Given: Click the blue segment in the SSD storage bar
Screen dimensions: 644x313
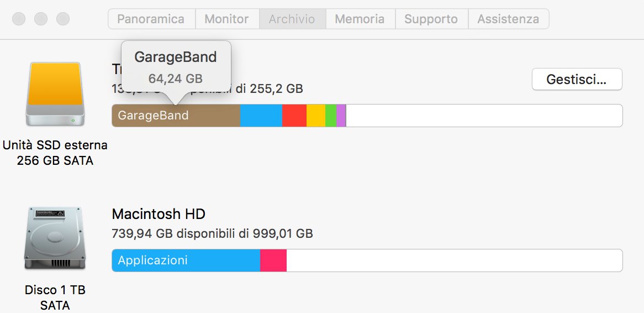Looking at the screenshot, I should coord(261,116).
